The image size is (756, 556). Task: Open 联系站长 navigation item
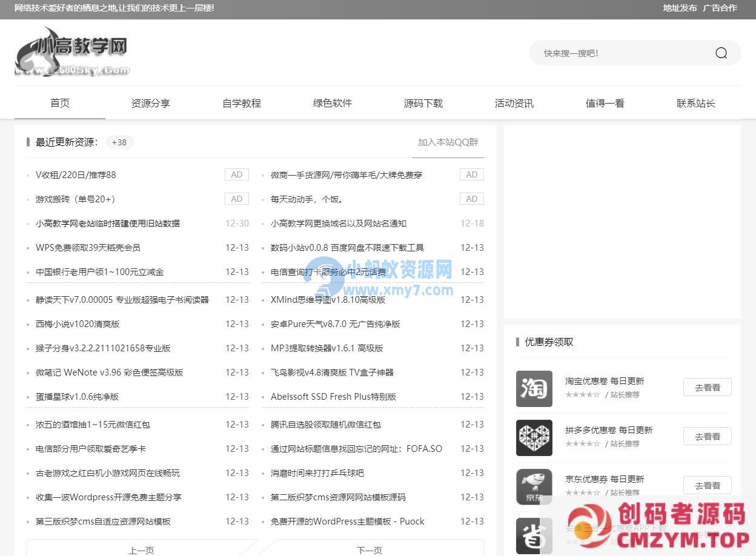[696, 104]
